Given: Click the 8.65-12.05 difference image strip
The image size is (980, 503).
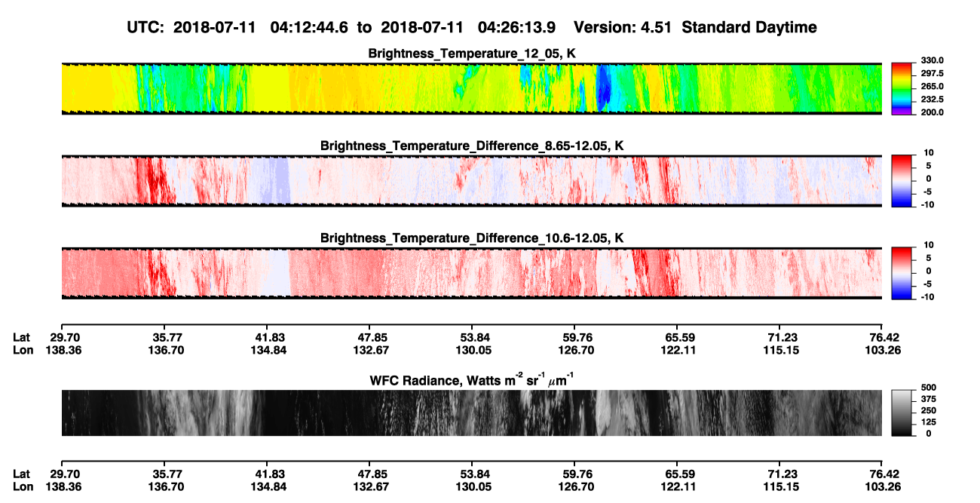Looking at the screenshot, I should coord(471,180).
